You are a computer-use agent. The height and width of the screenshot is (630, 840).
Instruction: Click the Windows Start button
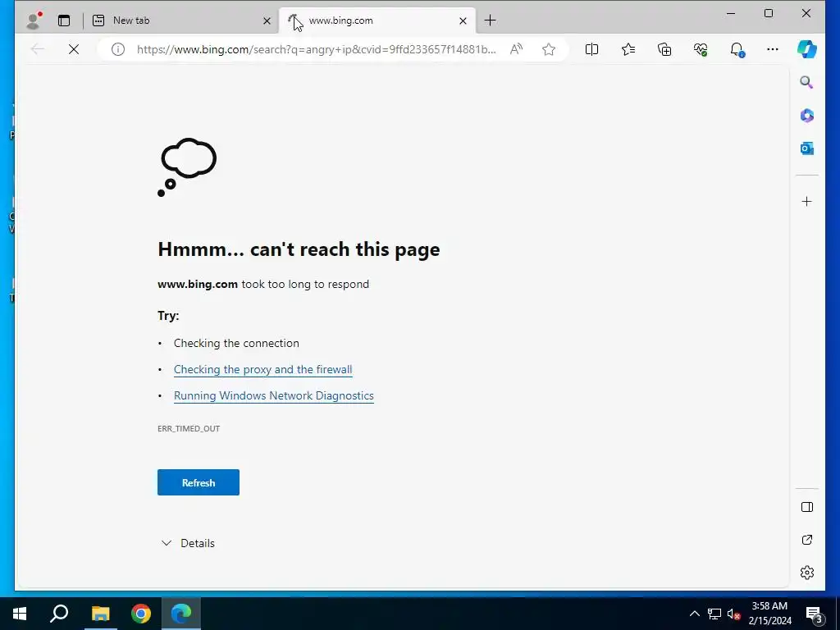point(20,614)
